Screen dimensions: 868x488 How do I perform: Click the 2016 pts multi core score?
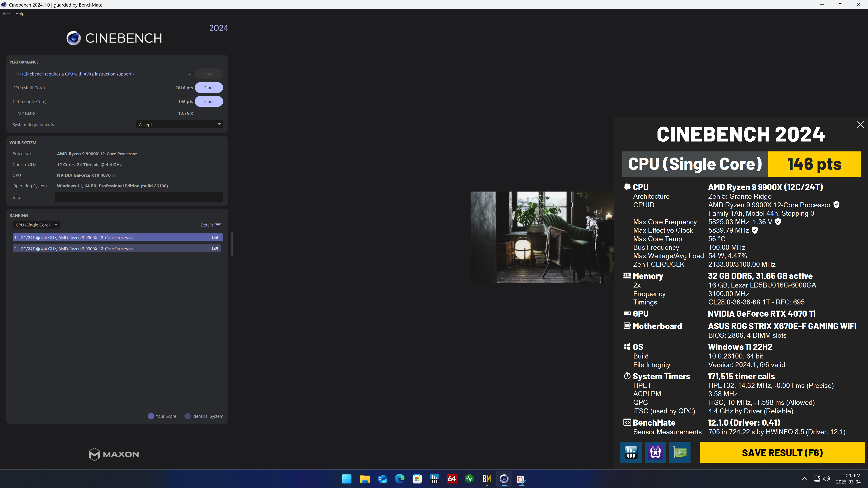(x=184, y=87)
